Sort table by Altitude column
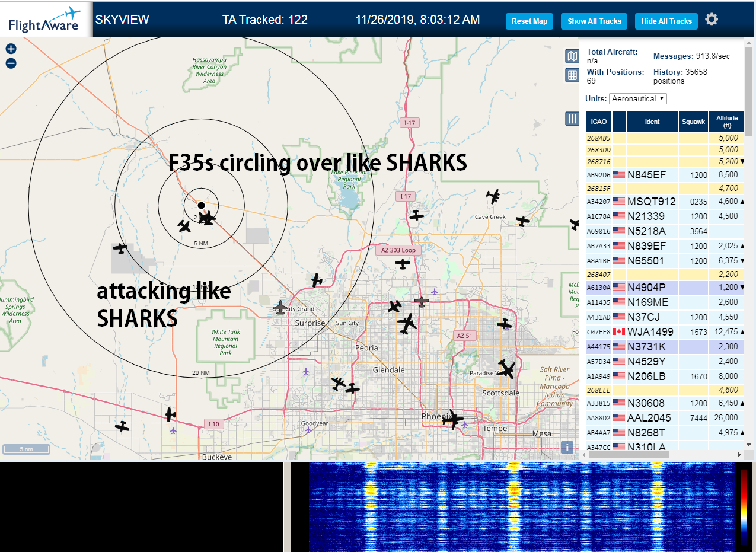Screen dimensions: 756x552 pos(726,122)
